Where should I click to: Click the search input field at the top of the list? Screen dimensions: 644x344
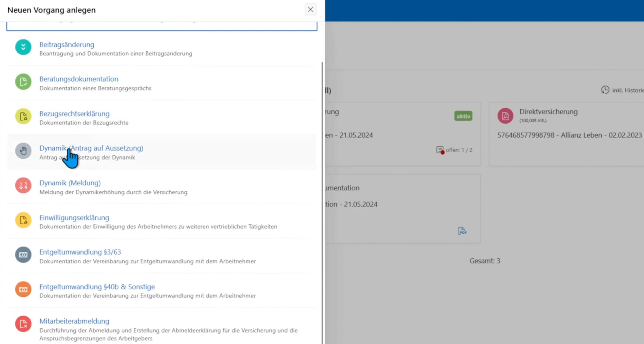(x=161, y=26)
